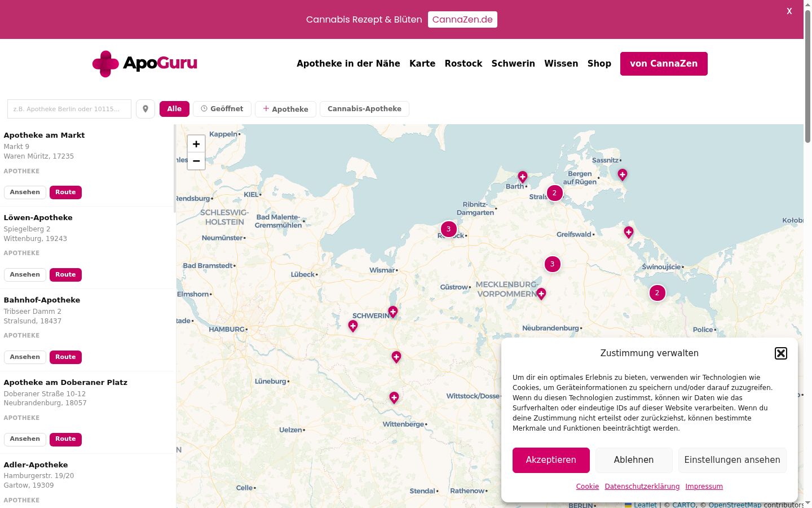Decline cookies with Ablehnen

[634, 460]
